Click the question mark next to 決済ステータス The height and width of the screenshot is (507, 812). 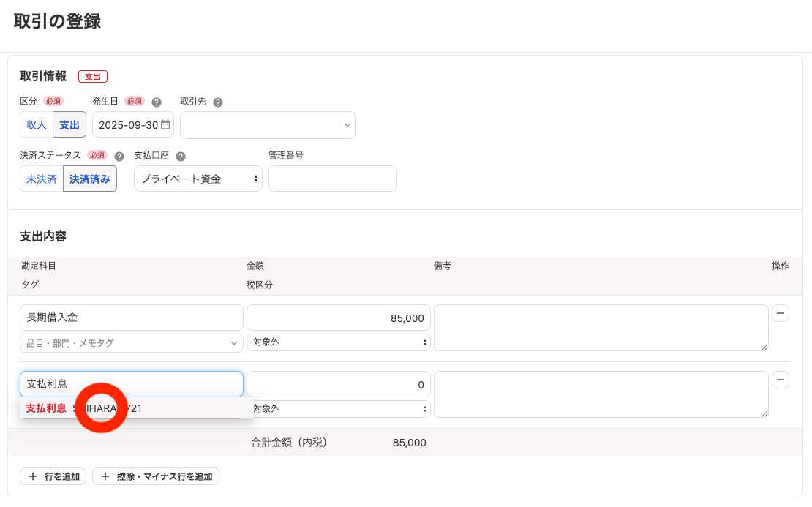pos(119,155)
